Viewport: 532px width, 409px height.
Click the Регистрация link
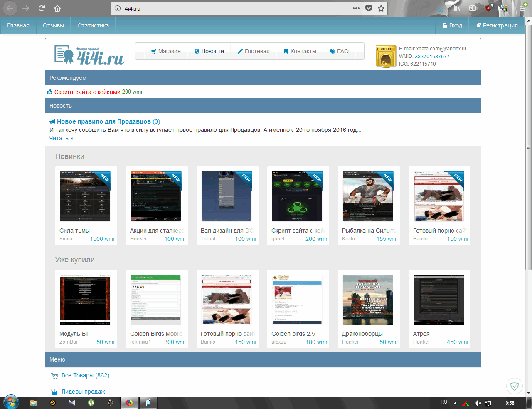click(x=497, y=25)
